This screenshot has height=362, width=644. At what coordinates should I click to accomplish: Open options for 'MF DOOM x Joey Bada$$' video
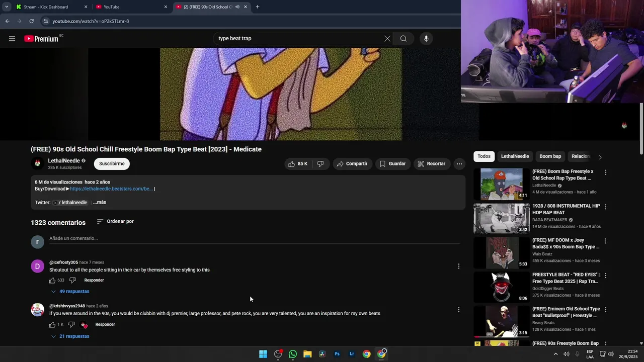click(606, 241)
